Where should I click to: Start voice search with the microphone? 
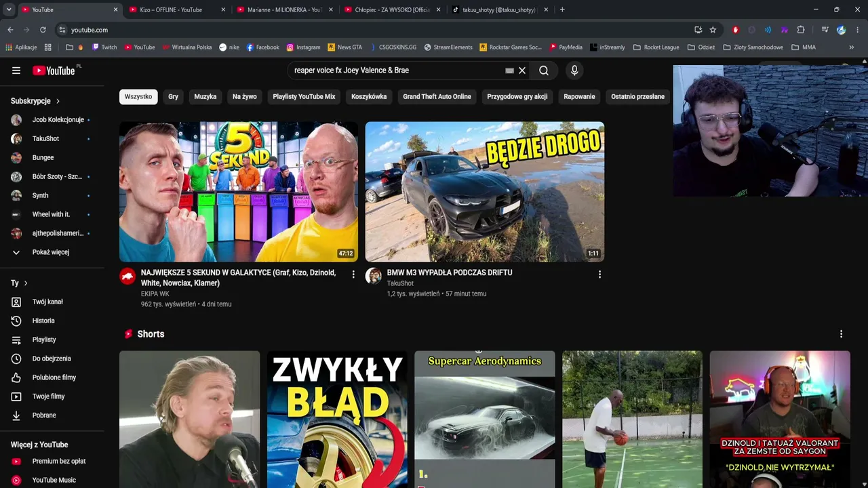tap(574, 70)
